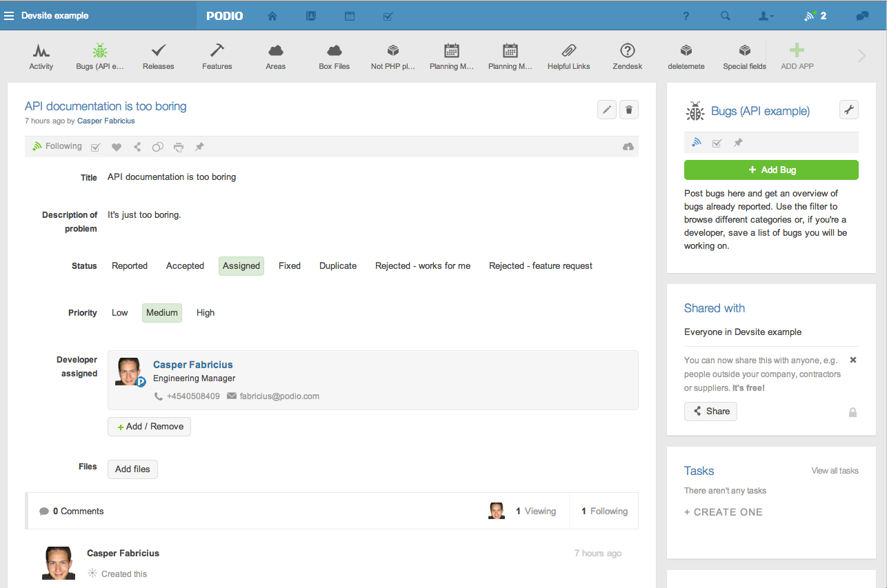
Task: Set priority to Low
Action: [120, 313]
